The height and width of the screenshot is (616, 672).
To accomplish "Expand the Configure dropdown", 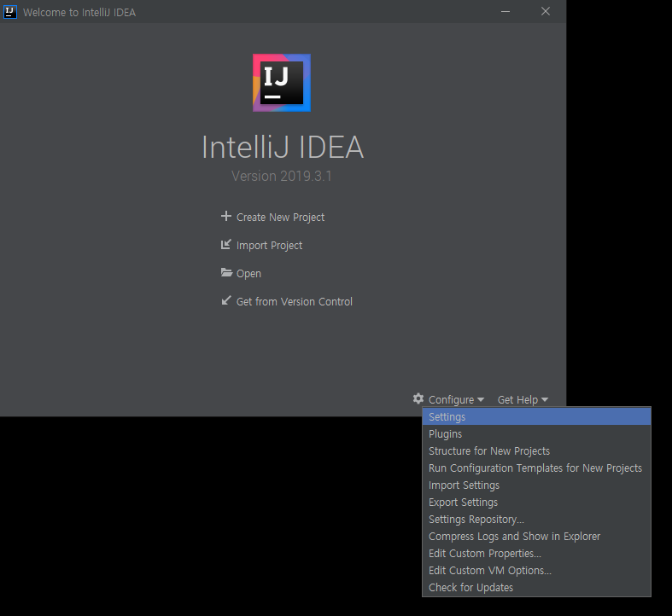I will click(456, 399).
